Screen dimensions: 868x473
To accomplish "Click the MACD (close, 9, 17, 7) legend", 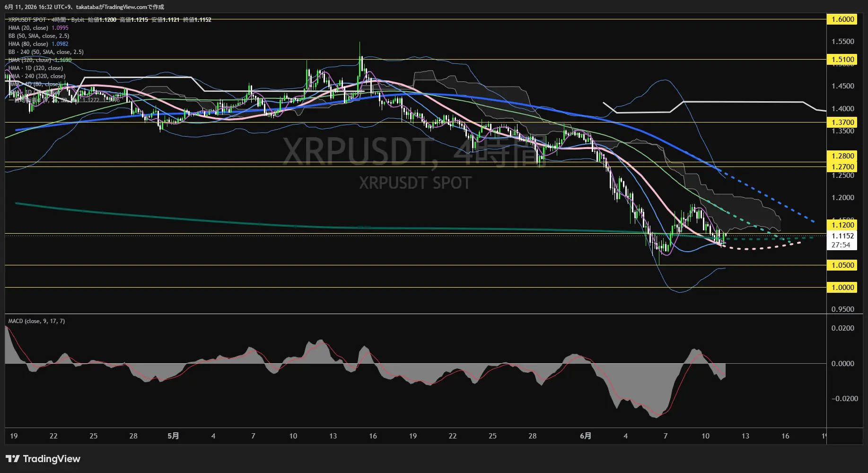I will (36, 321).
